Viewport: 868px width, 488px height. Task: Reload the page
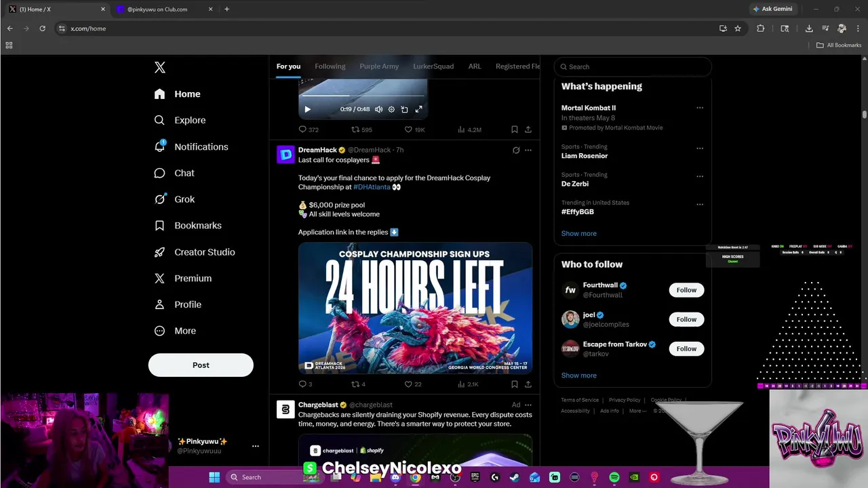[42, 28]
